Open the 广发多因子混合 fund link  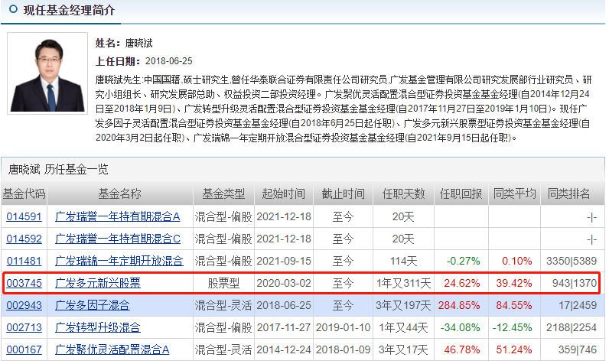(x=93, y=305)
